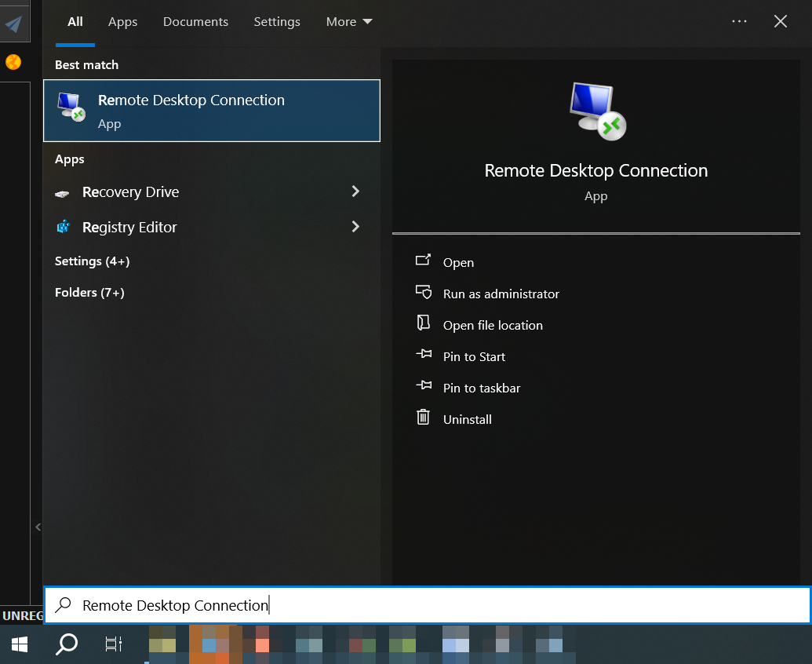Click the Remote Desktop Connection best match icon
Image resolution: width=812 pixels, height=664 pixels.
pos(71,107)
